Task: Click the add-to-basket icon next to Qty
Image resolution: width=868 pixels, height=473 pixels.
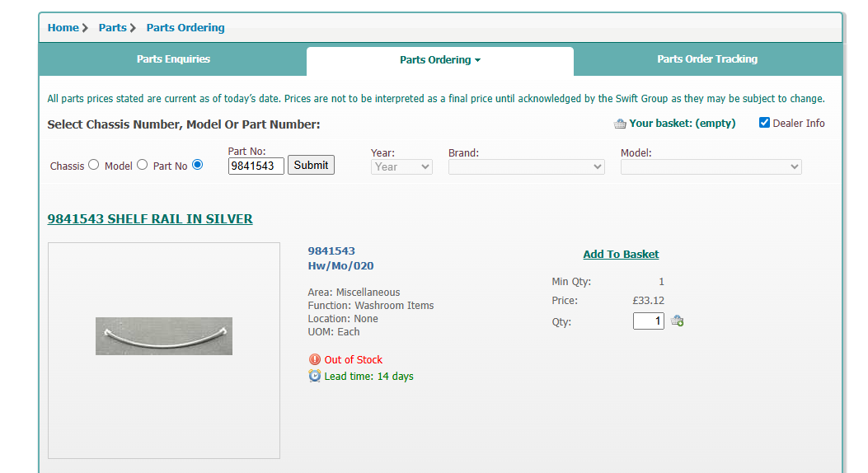Action: click(x=678, y=321)
